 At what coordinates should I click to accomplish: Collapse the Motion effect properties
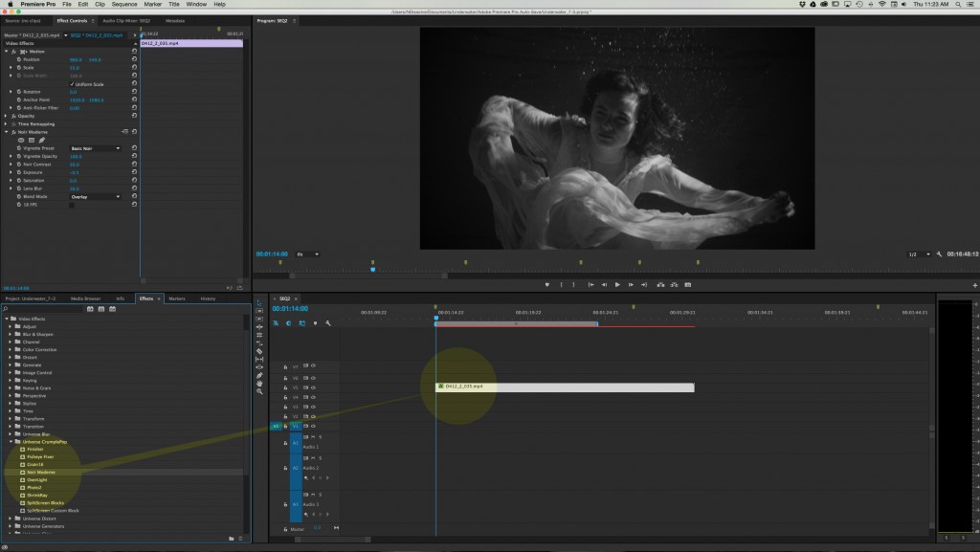7,52
